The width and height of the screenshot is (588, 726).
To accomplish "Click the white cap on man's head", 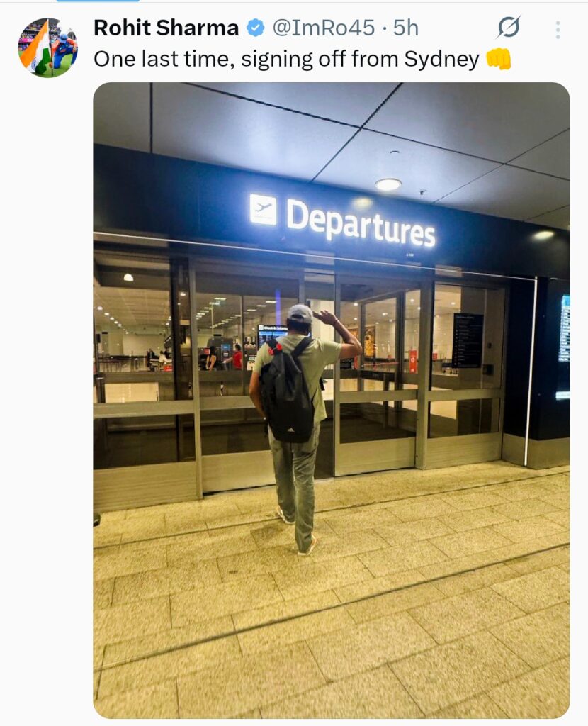I will coord(300,313).
